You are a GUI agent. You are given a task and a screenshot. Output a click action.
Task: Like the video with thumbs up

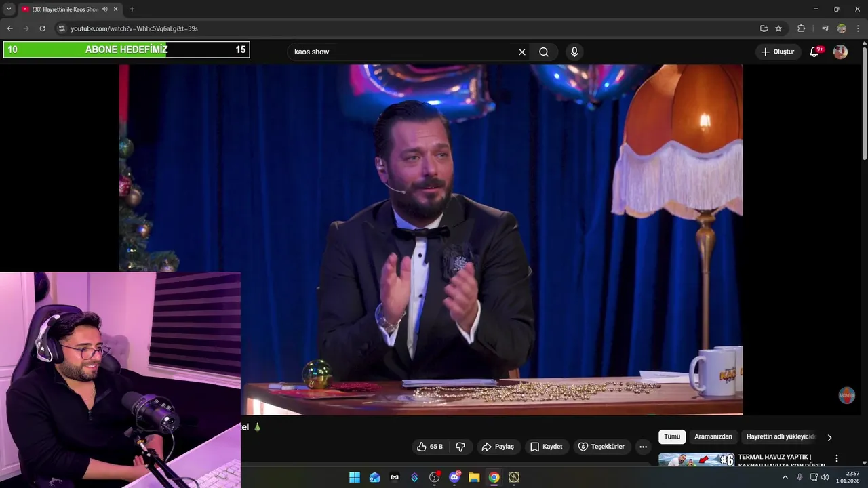422,447
